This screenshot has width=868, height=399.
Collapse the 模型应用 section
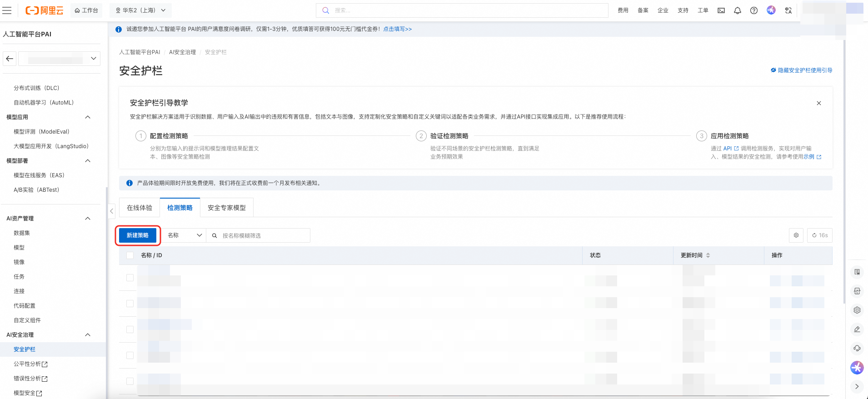click(88, 117)
